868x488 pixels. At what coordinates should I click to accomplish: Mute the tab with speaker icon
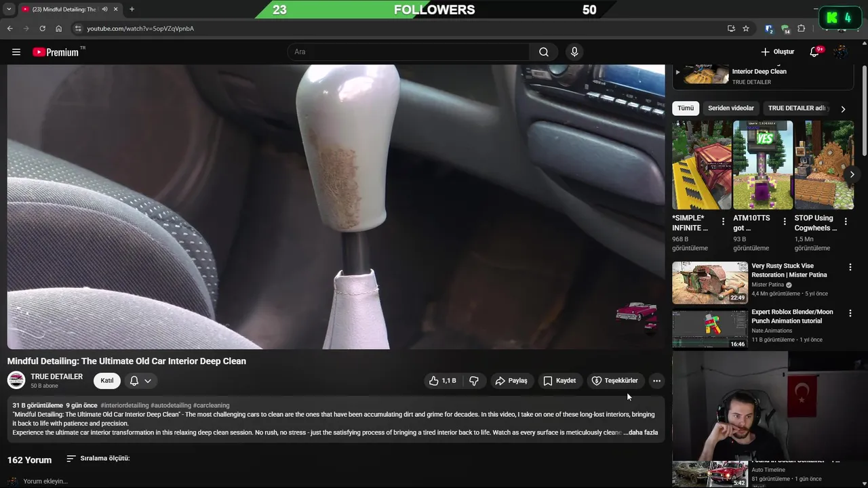click(104, 9)
